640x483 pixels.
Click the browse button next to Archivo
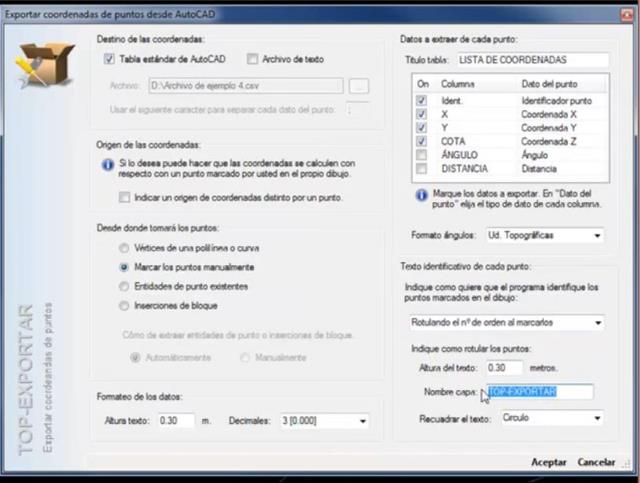[359, 86]
